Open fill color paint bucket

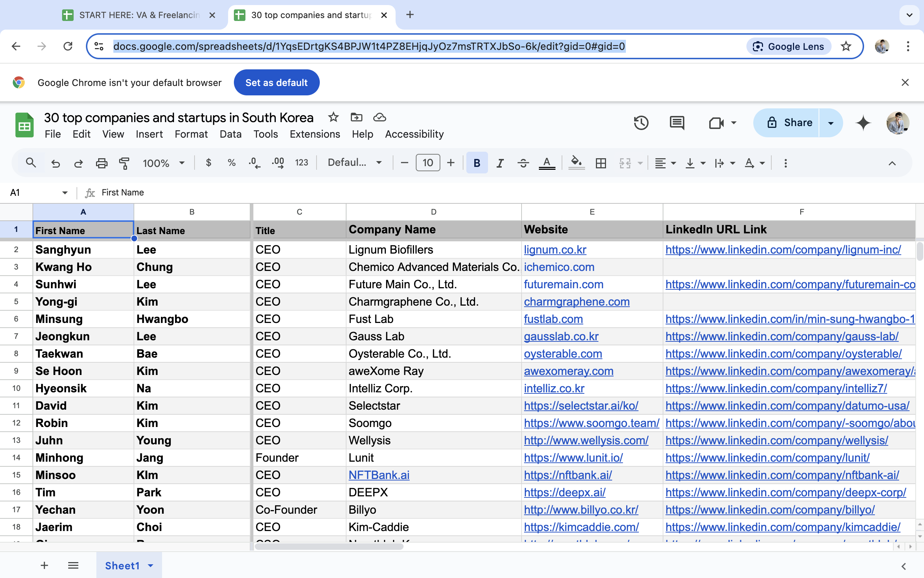576,163
